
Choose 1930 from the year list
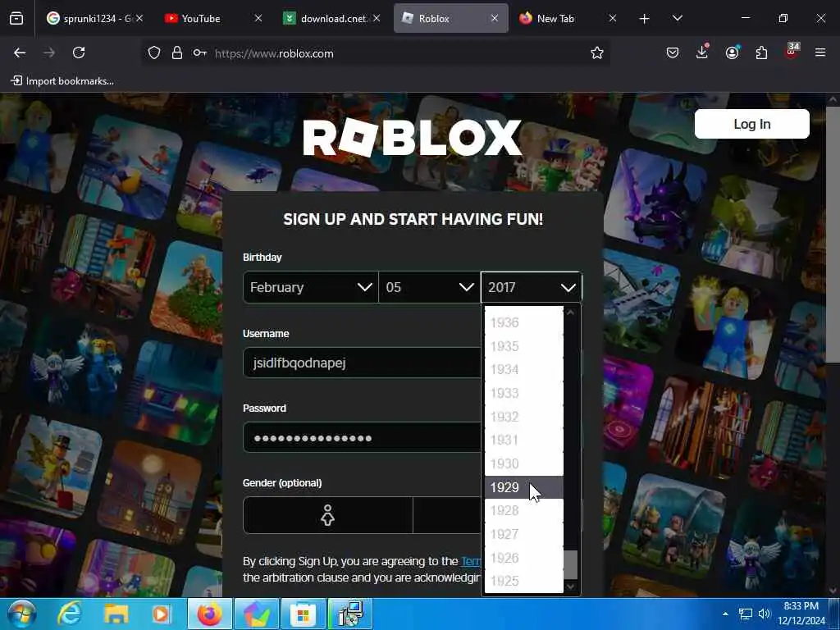pyautogui.click(x=523, y=463)
